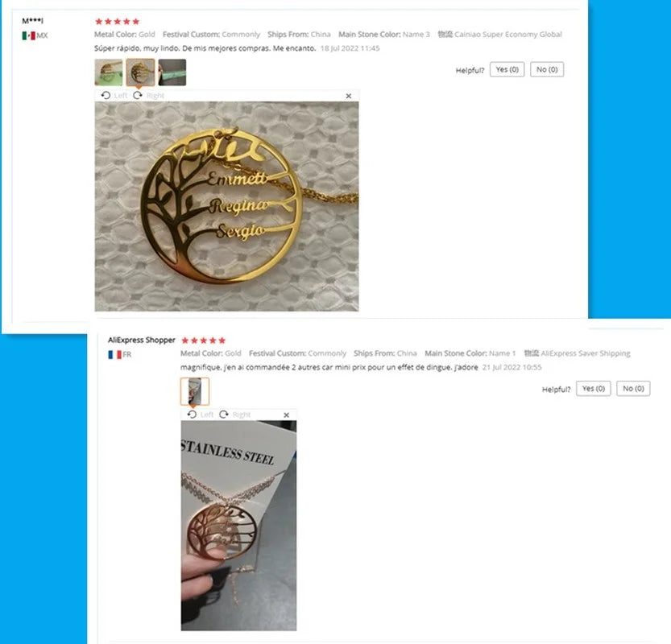
Task: Click the five-star rating of the M***l review
Action: (118, 22)
